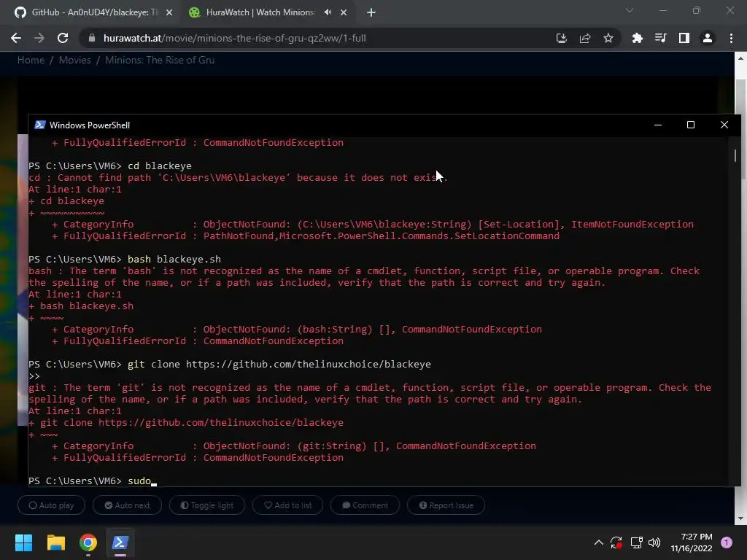Reload the HuraWatch page
This screenshot has height=560, width=747.
click(x=63, y=38)
